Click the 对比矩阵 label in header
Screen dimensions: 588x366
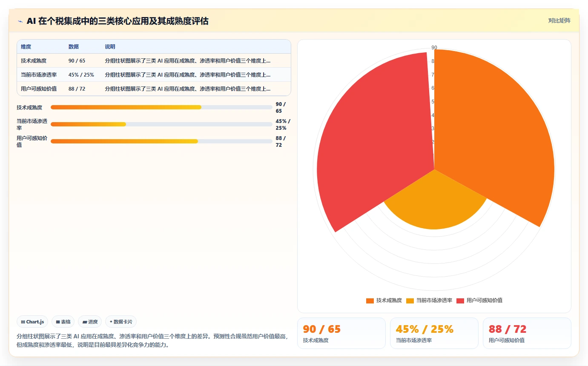[x=559, y=20]
